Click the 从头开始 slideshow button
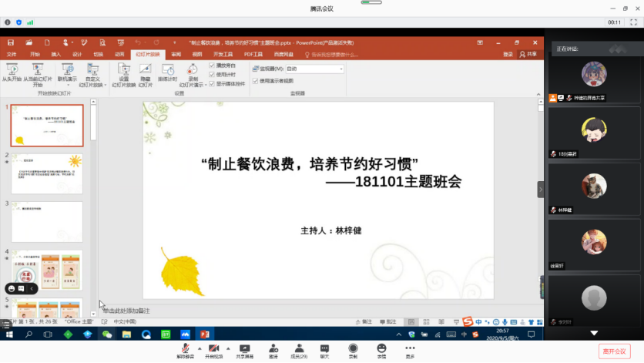 pos(12,72)
